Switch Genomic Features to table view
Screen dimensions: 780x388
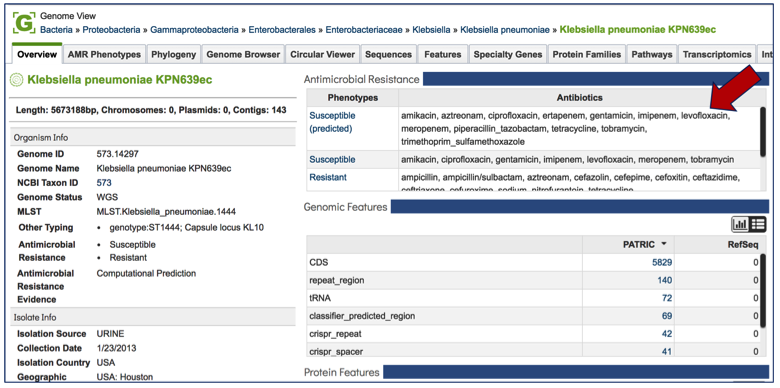pyautogui.click(x=758, y=224)
